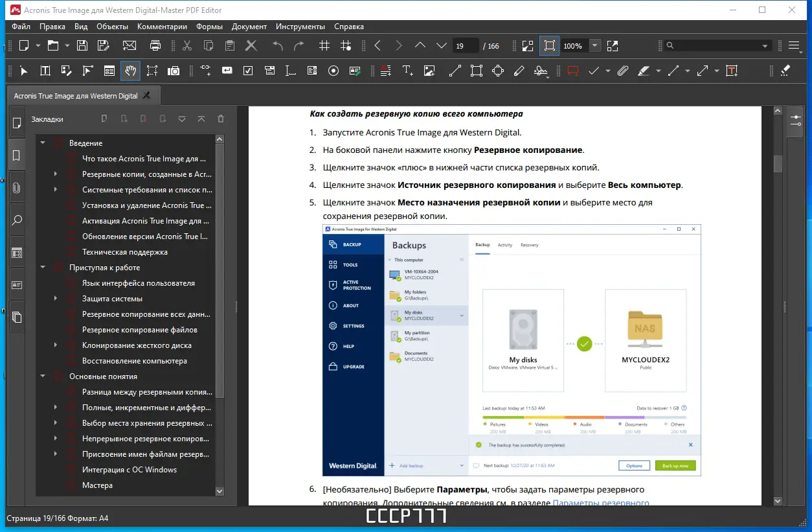Open the Документ menu
Screen dimensions: 812x532
(249, 27)
